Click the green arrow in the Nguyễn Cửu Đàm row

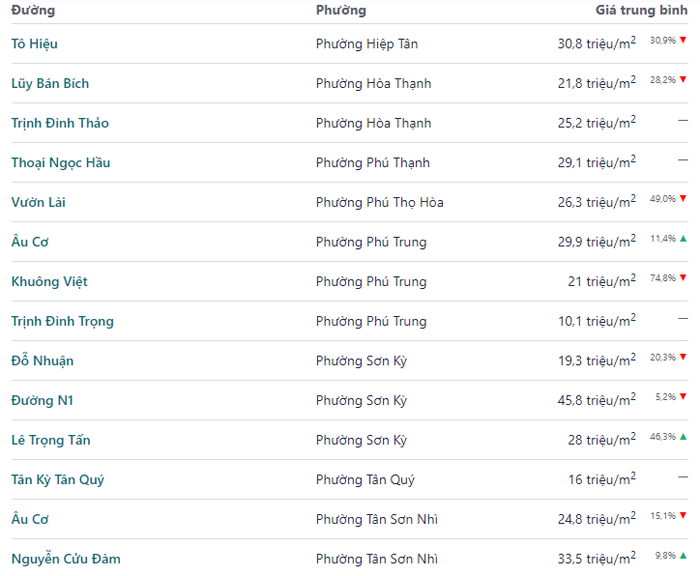click(x=683, y=555)
